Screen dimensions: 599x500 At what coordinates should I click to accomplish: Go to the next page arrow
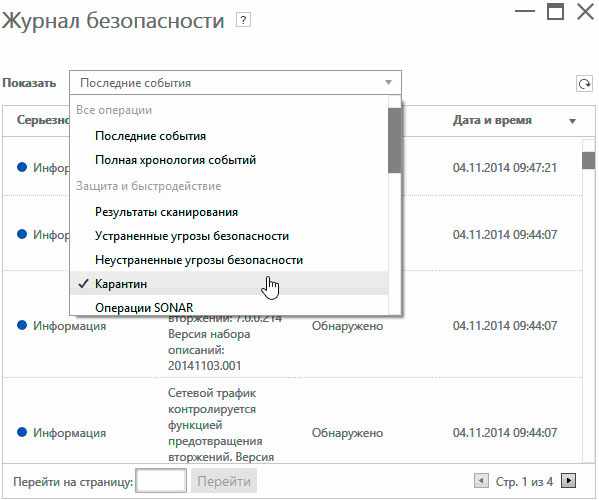tap(568, 480)
